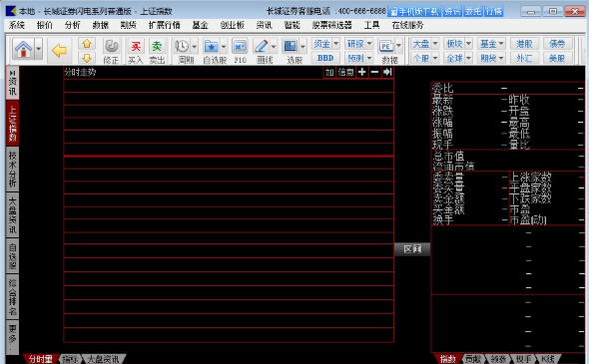This screenshot has height=364, width=589.
Task: Open the 报价 menu
Action: tap(45, 25)
